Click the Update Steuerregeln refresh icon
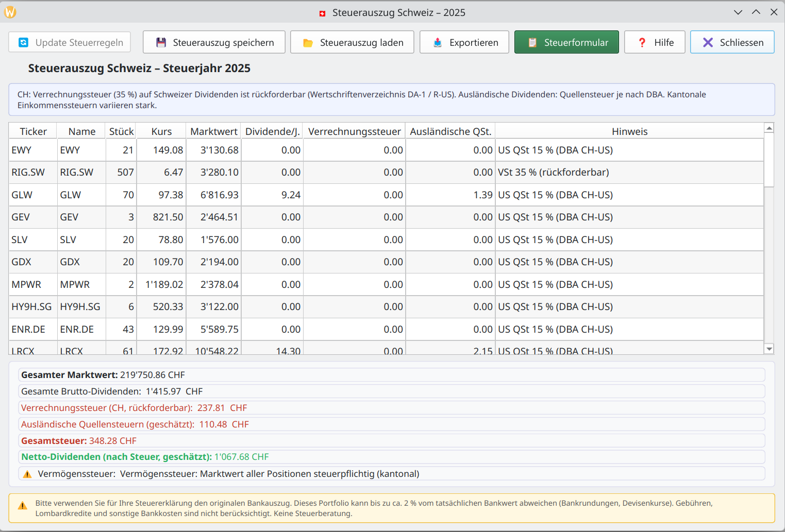785x532 pixels. point(23,42)
